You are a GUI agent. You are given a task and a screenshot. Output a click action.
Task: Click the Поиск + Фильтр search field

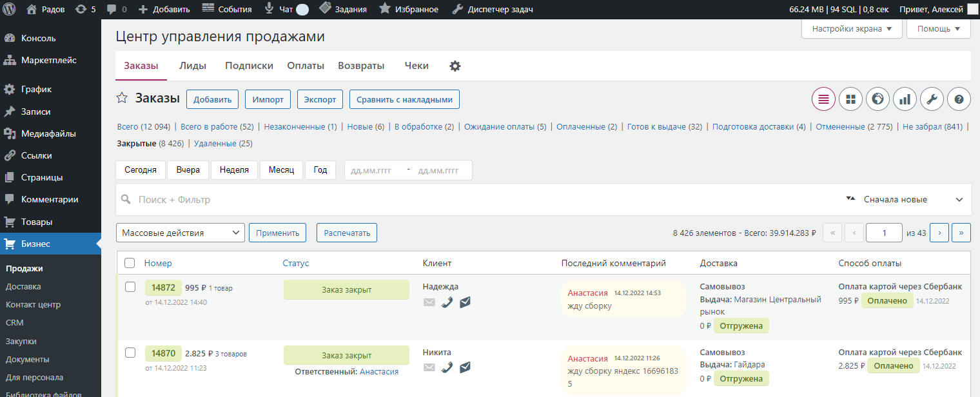[x=477, y=200]
